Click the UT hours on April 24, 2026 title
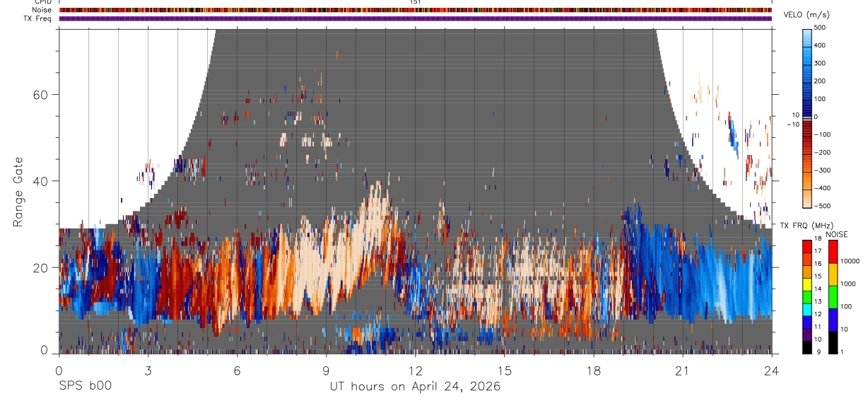The image size is (868, 401). click(415, 387)
